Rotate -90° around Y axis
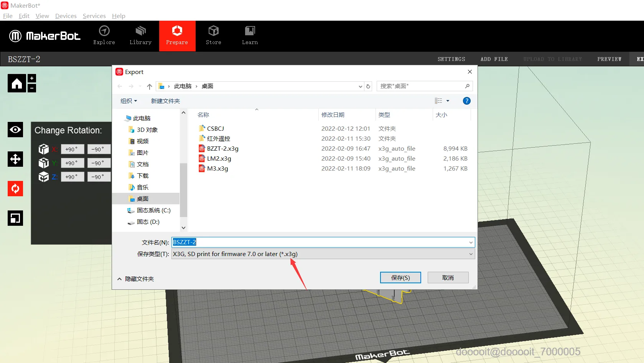Screen dimensions: 644x363 click(x=99, y=163)
